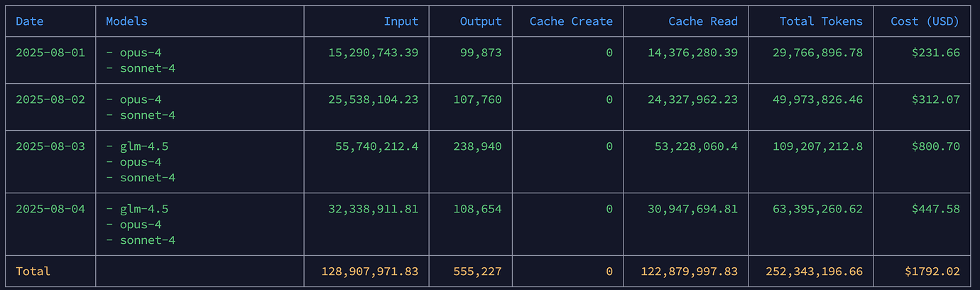
Task: Click the Cache Create column header
Action: point(571,21)
